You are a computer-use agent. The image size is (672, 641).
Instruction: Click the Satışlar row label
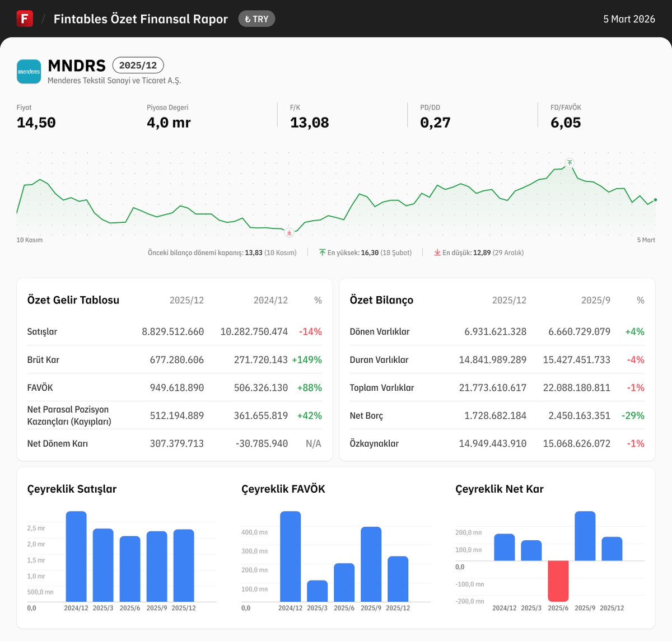tap(42, 331)
